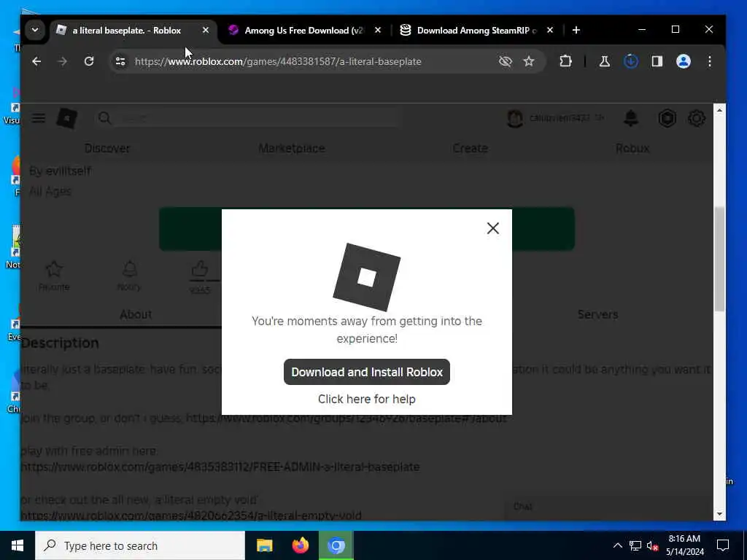This screenshot has width=747, height=560.
Task: Toggle Chrome side panel
Action: pyautogui.click(x=657, y=61)
